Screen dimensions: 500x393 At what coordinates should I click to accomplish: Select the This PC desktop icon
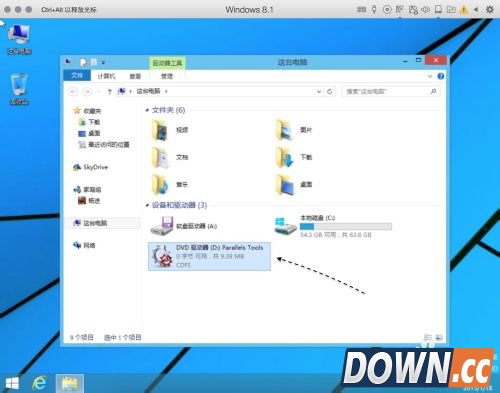(19, 39)
